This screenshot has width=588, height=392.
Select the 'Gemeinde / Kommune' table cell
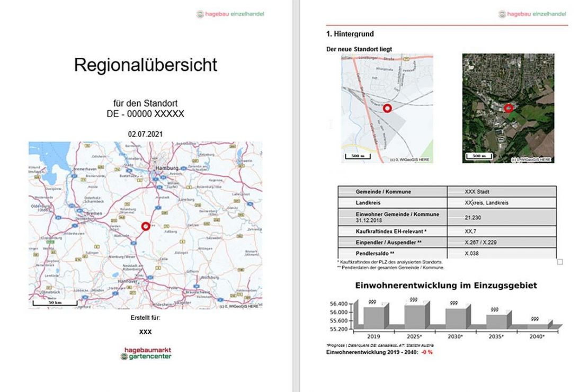pos(393,192)
